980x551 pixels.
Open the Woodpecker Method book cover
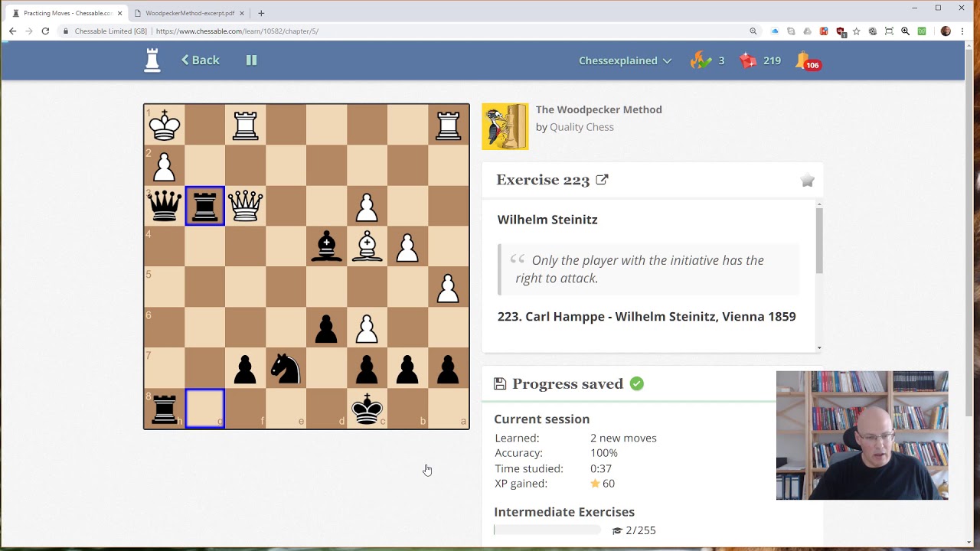tap(505, 126)
